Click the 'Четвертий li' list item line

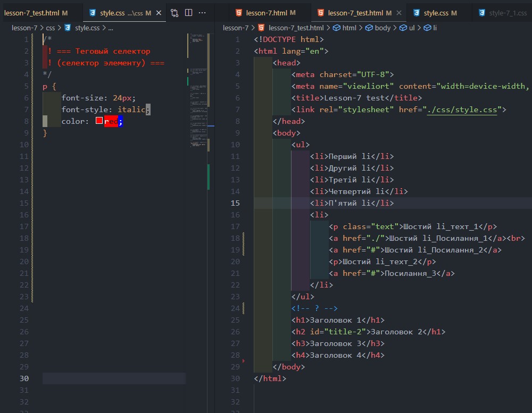[359, 191]
